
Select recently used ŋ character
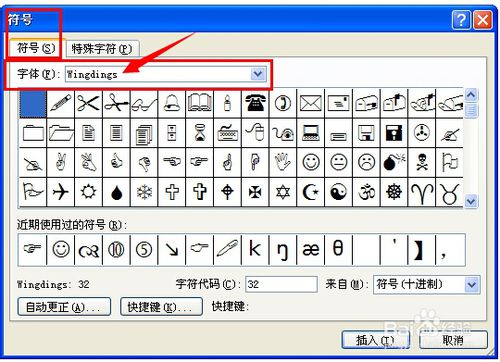click(x=283, y=250)
